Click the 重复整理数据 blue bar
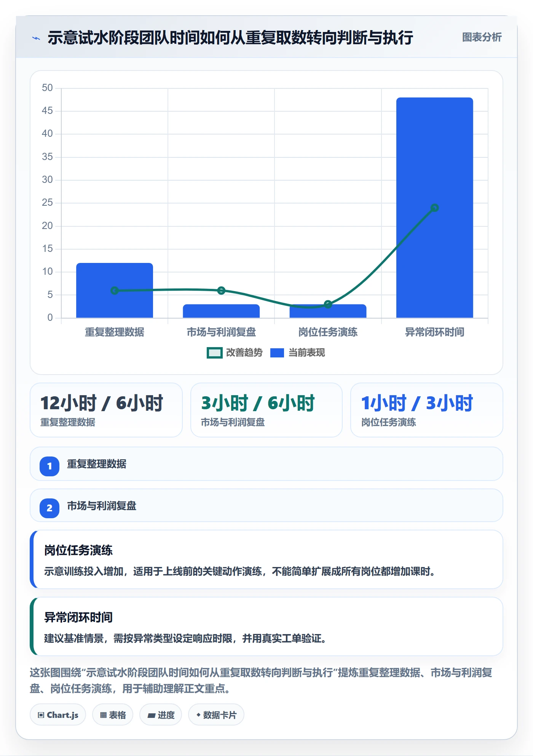Viewport: 533px width, 756px height. coord(115,290)
